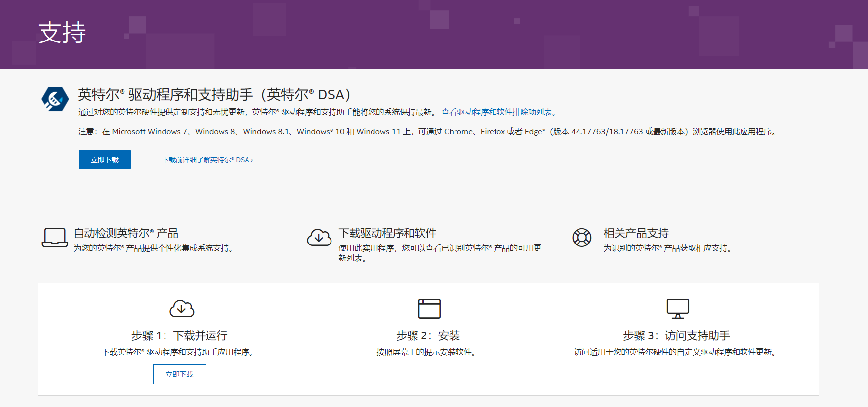Click the 自动检测英特尔 产品 heading
The image size is (868, 407).
tap(126, 233)
